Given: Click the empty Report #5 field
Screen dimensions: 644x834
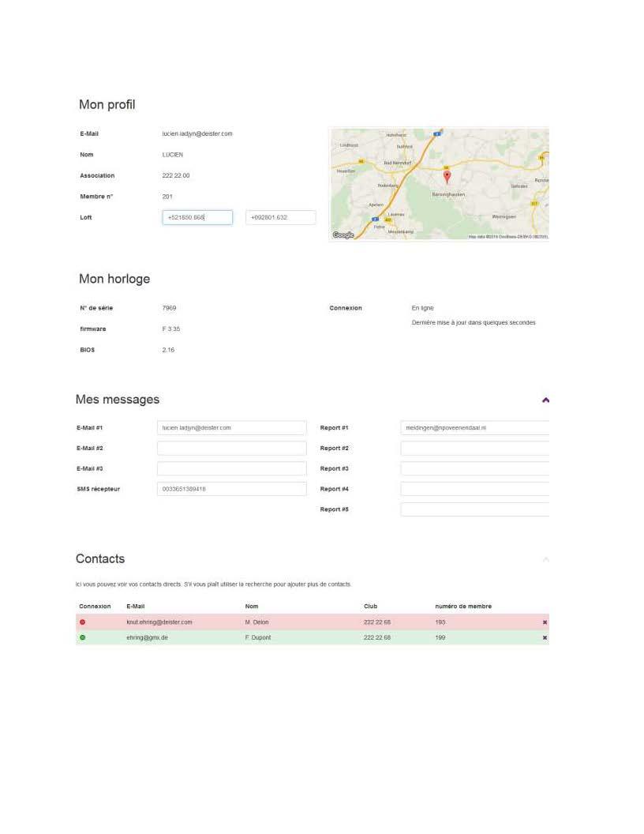Looking at the screenshot, I should coord(475,509).
